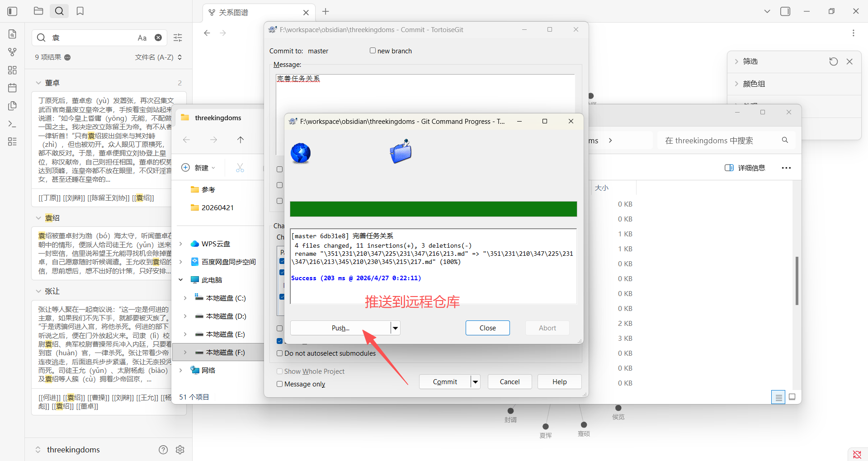This screenshot has width=868, height=461.
Task: Open Push dropdown arrow
Action: click(396, 328)
